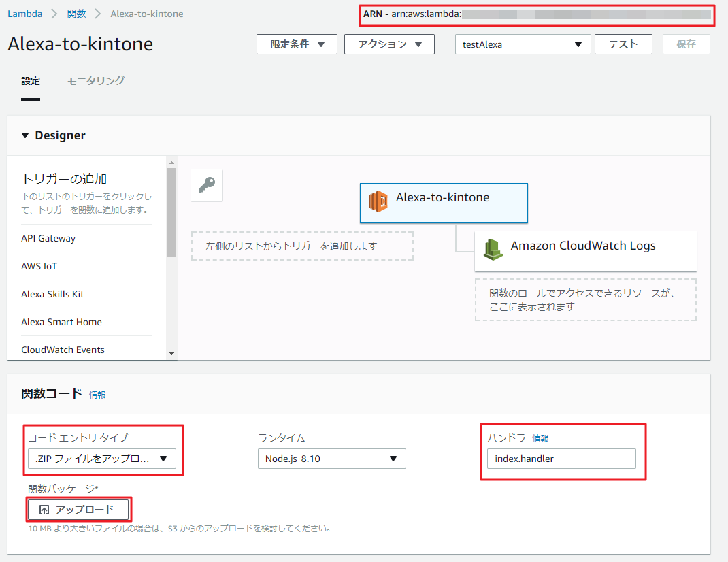Click the Alexa-to-kintone breadcrumb text

point(147,14)
